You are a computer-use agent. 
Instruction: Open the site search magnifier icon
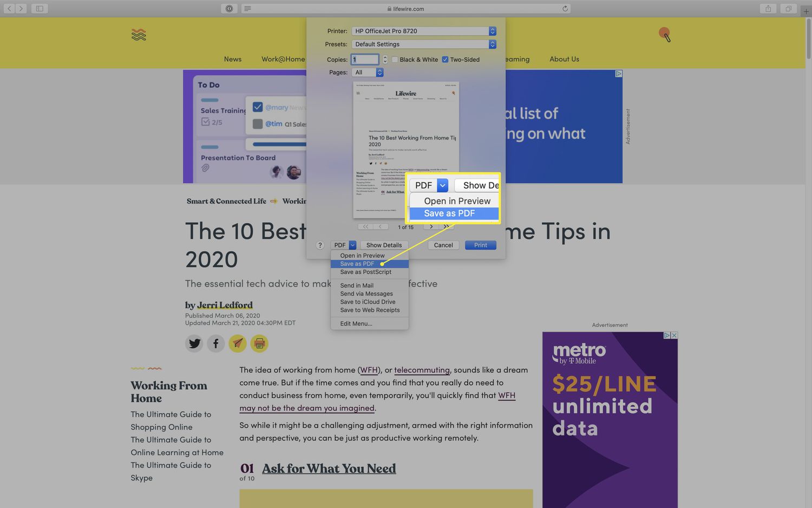(665, 35)
